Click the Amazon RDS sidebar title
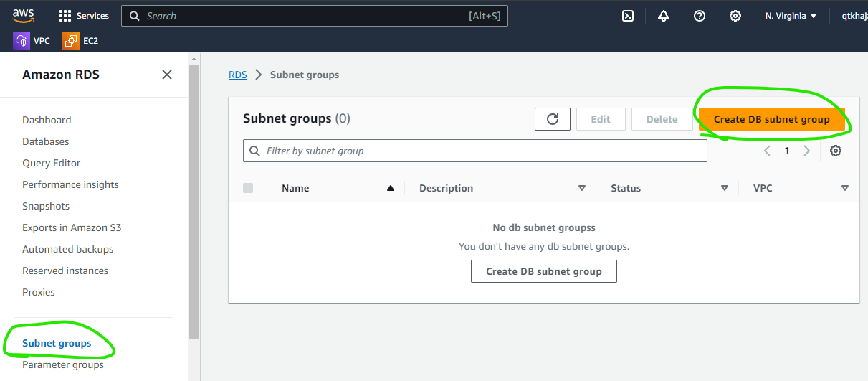Image resolution: width=868 pixels, height=381 pixels. (x=61, y=75)
